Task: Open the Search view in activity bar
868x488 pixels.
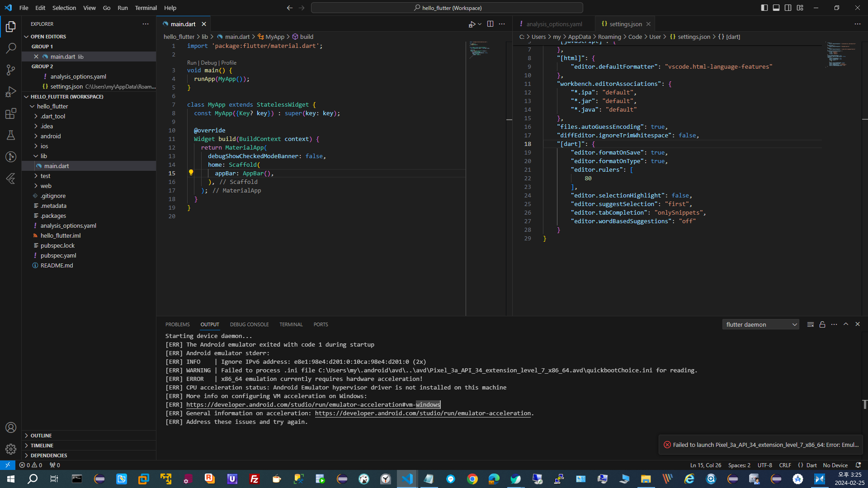Action: 11,48
